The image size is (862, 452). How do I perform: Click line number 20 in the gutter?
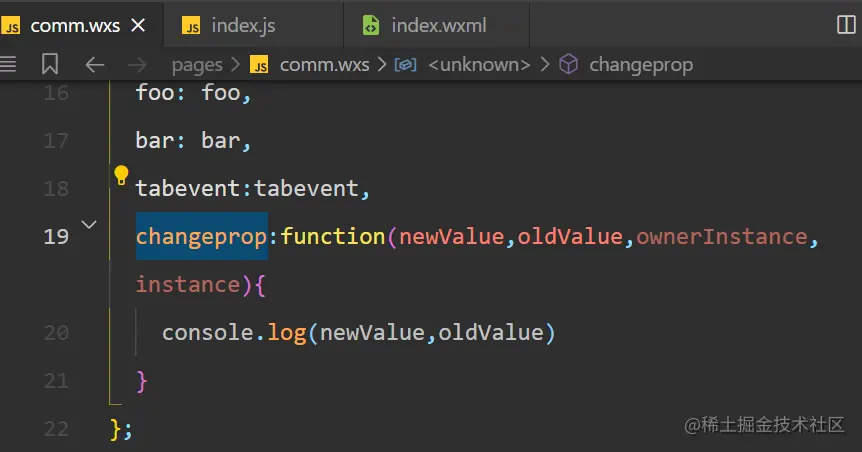(x=56, y=333)
